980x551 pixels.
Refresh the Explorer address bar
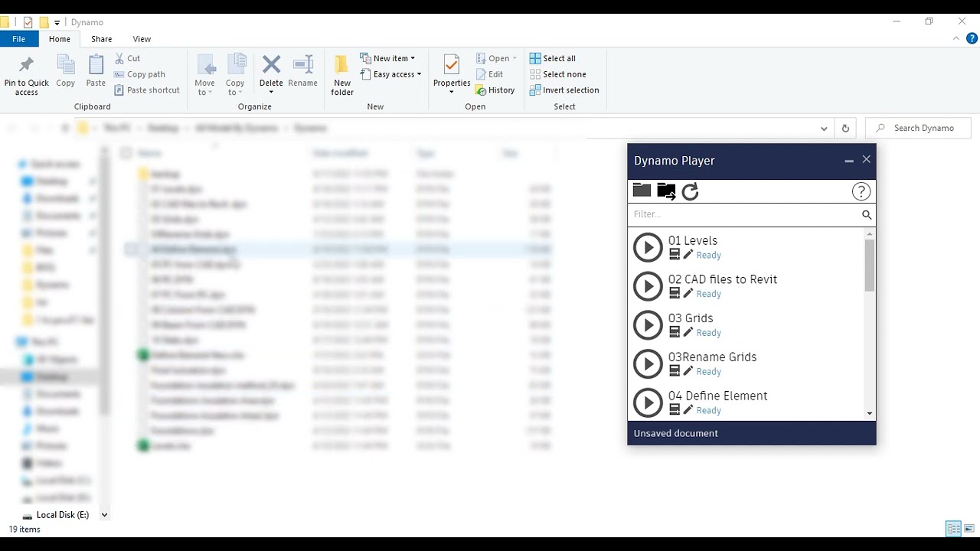click(x=845, y=129)
